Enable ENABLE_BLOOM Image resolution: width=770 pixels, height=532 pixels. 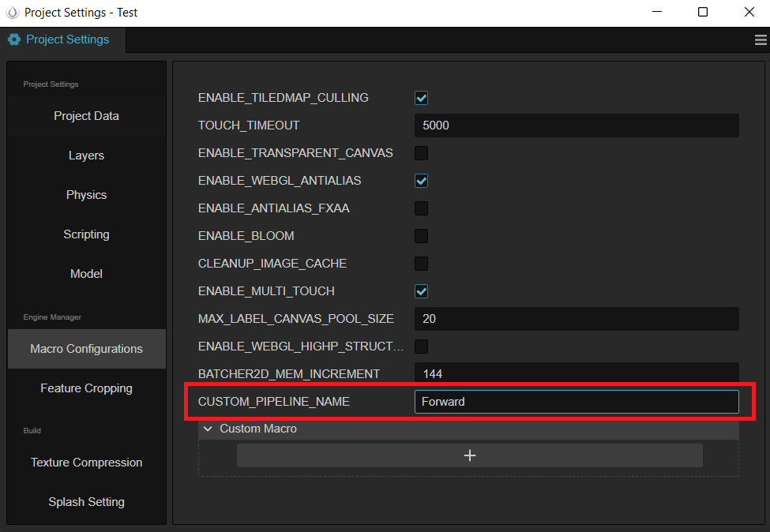click(x=421, y=235)
